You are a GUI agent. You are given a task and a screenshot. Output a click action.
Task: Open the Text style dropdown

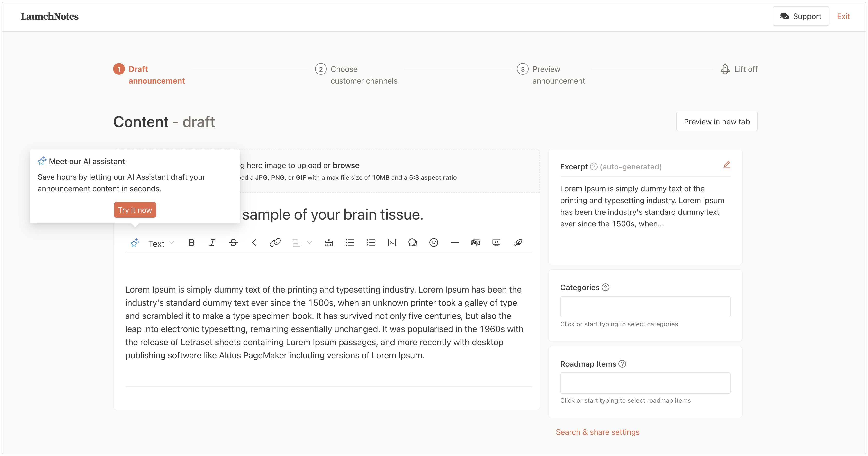[161, 243]
